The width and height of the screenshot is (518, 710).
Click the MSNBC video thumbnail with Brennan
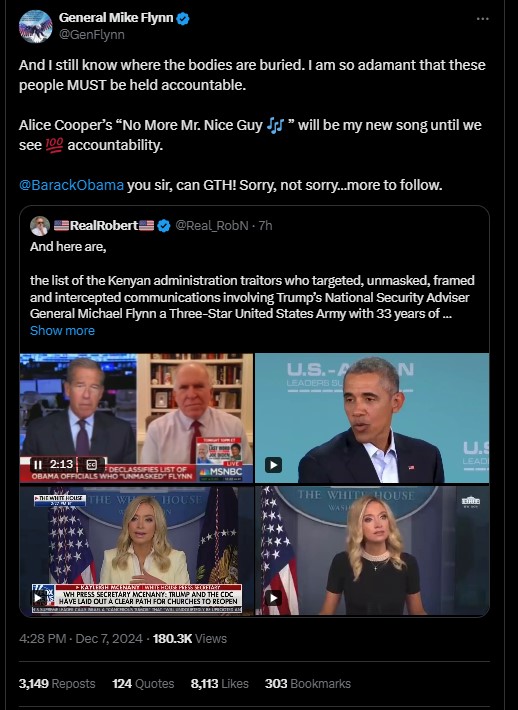[136, 418]
